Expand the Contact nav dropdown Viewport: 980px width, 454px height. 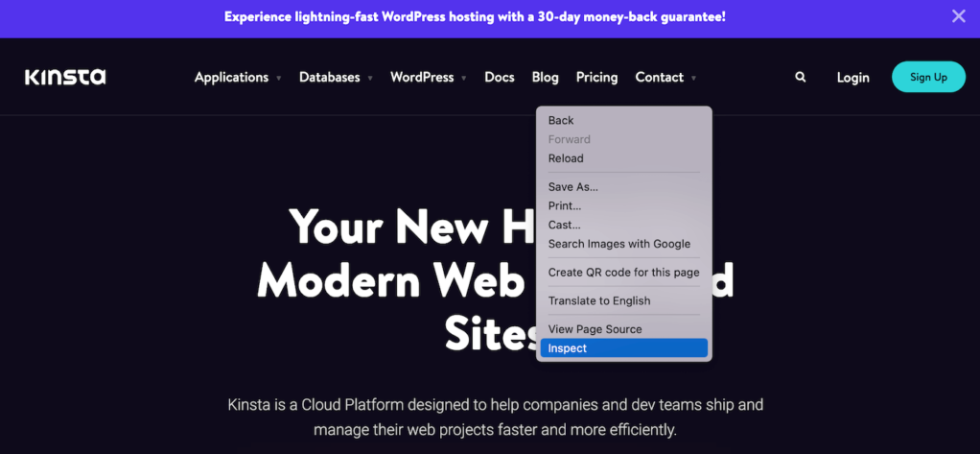(x=665, y=78)
